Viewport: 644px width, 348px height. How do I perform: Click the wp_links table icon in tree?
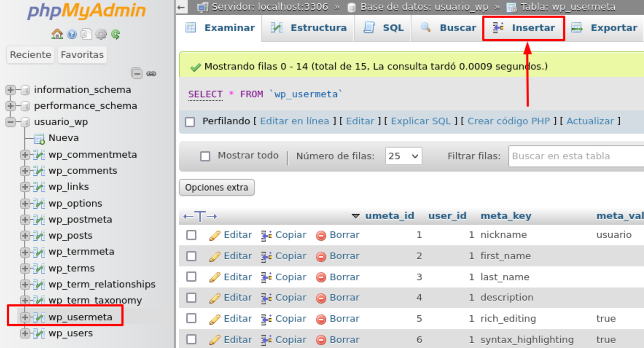click(39, 187)
